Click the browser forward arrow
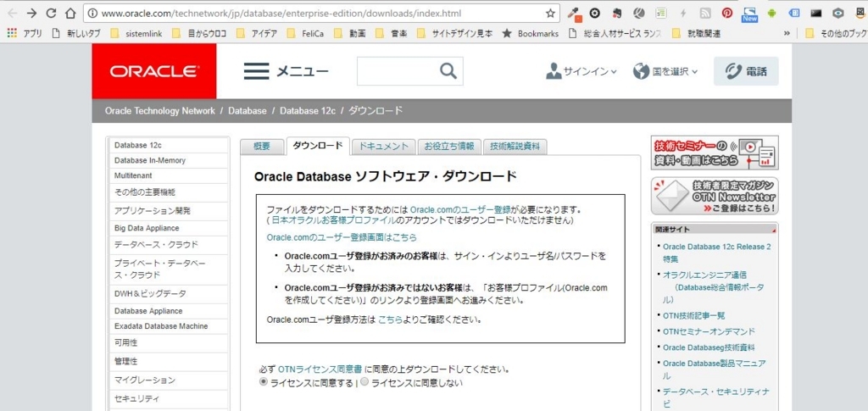 coord(31,14)
